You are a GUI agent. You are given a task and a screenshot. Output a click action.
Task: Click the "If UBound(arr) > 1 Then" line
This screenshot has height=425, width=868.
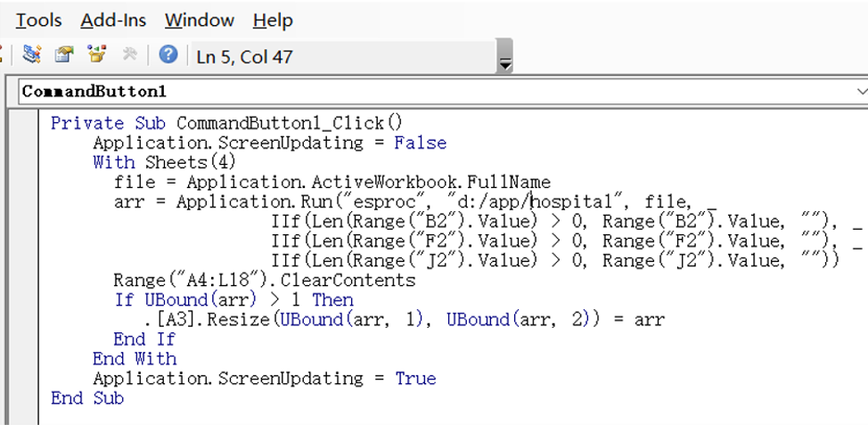234,300
